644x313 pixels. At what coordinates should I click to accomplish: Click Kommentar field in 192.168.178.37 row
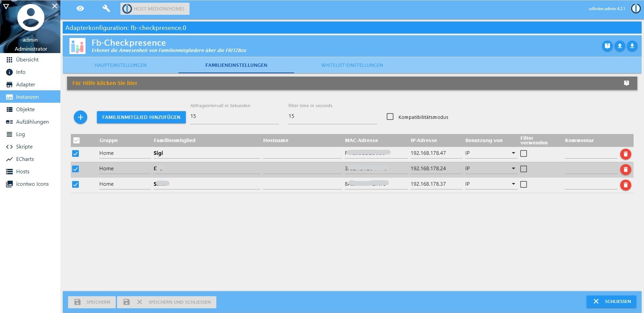tap(591, 184)
